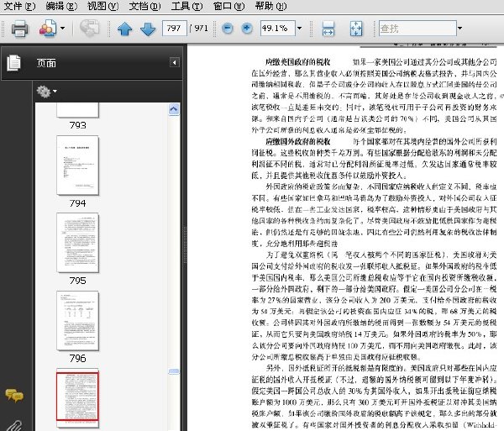Click the thumbnail panel scrollbar handle
This screenshot has width=504, height=431.
174,371
